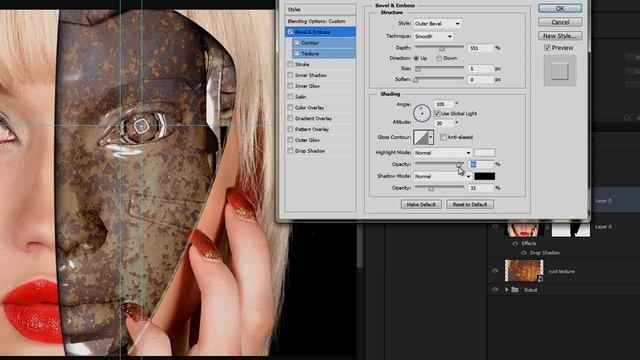640x360 pixels.
Task: Hide the rust texture layer eye icon
Action: (495, 271)
